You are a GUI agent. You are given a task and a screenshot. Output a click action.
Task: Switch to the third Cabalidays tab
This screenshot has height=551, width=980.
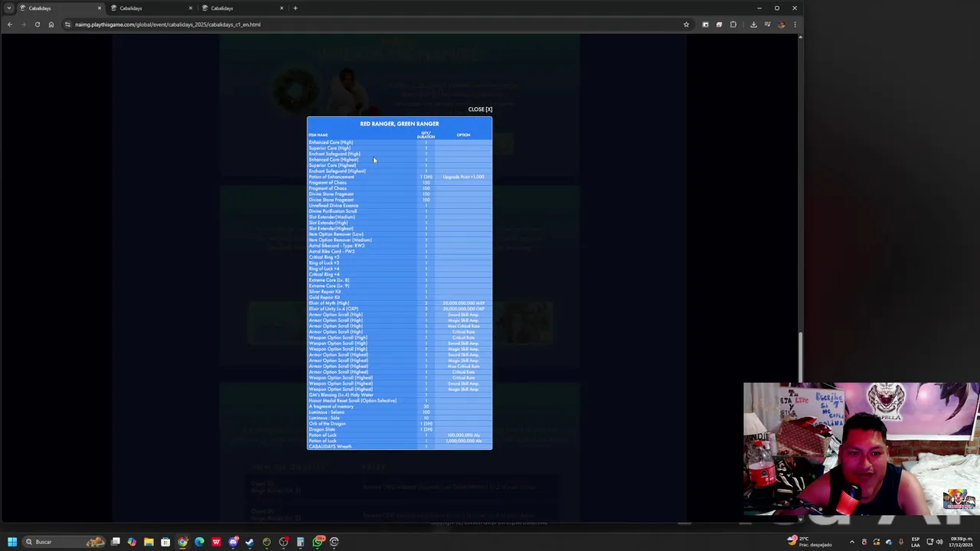[241, 8]
